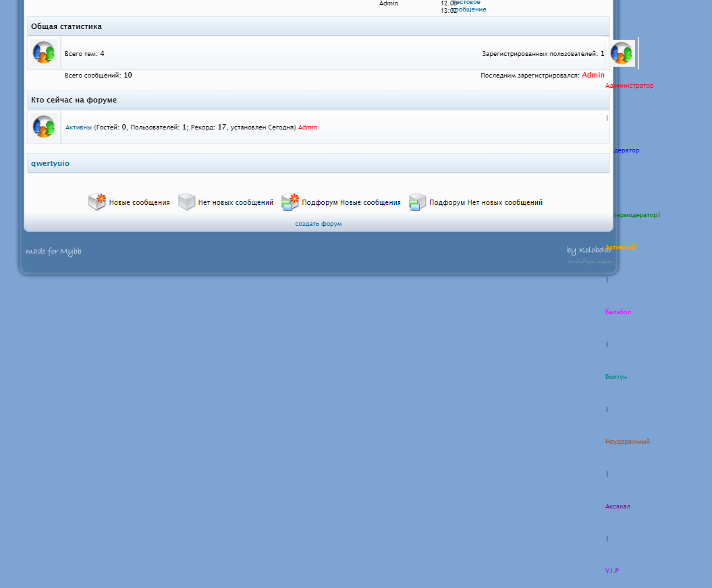Click the Всего тем: 4 text

coord(84,53)
